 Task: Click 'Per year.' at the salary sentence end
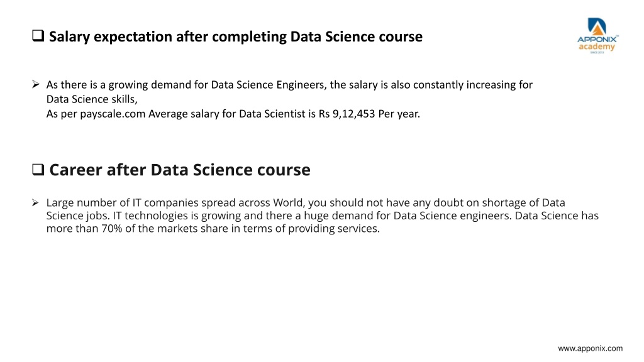pos(399,114)
